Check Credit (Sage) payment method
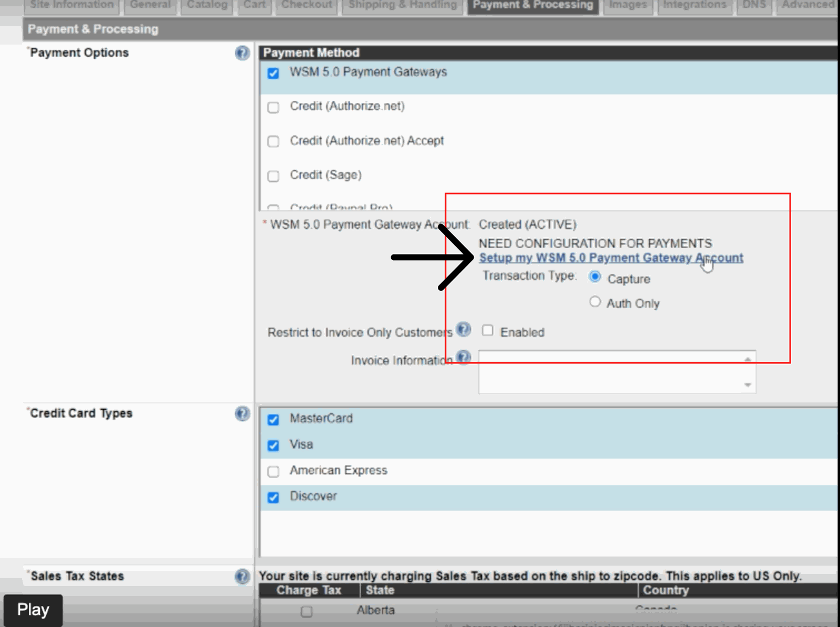Viewport: 840px width, 627px height. (x=273, y=176)
